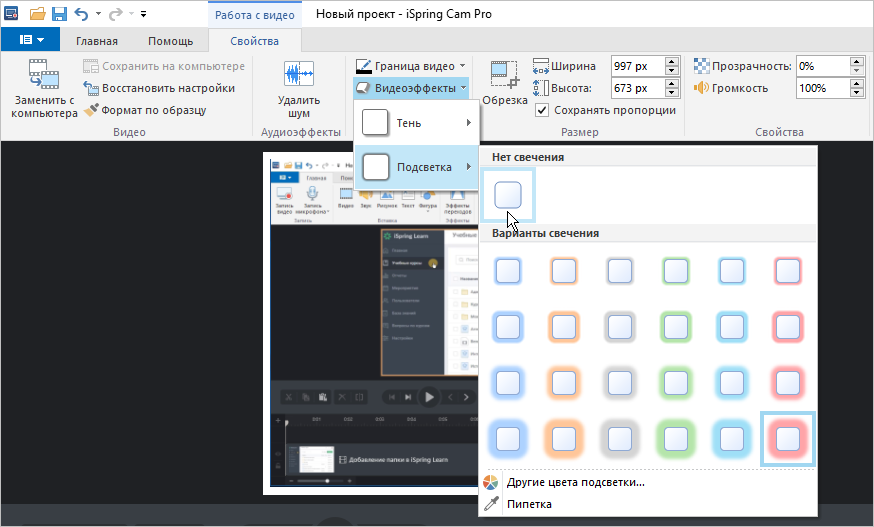
Task: Open Другие цвета подсветки option
Action: [x=575, y=482]
